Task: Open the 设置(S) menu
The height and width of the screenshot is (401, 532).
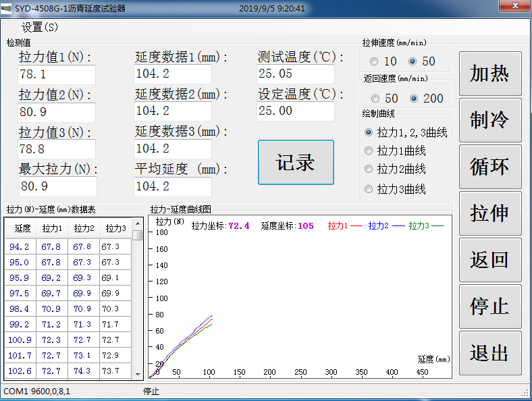Action: 40,27
